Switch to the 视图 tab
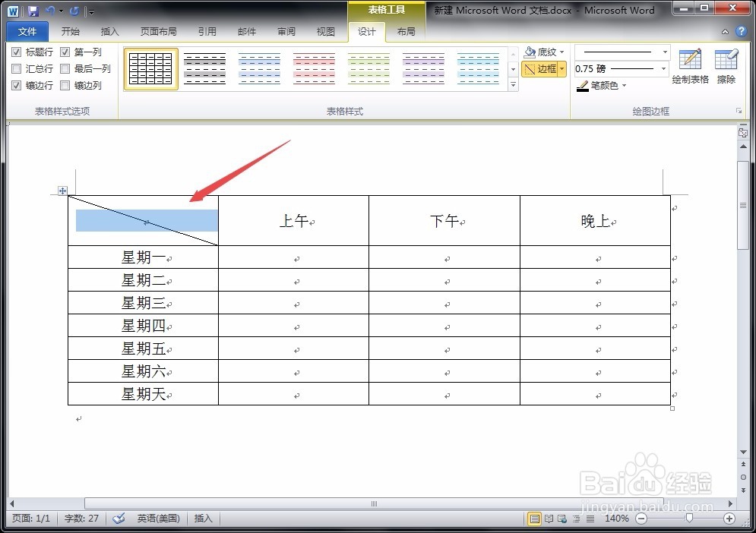 325,32
